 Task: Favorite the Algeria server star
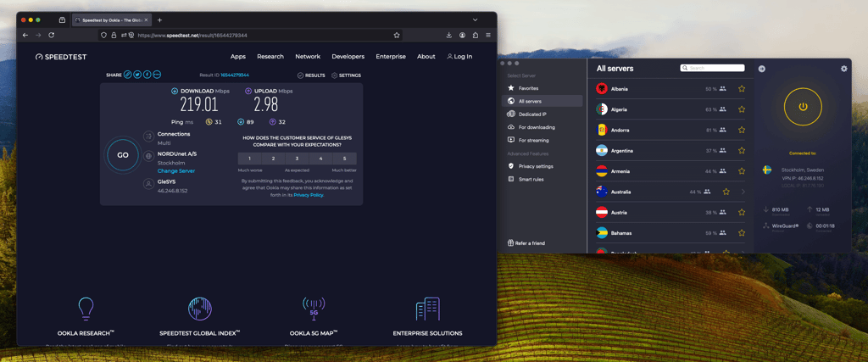click(742, 109)
